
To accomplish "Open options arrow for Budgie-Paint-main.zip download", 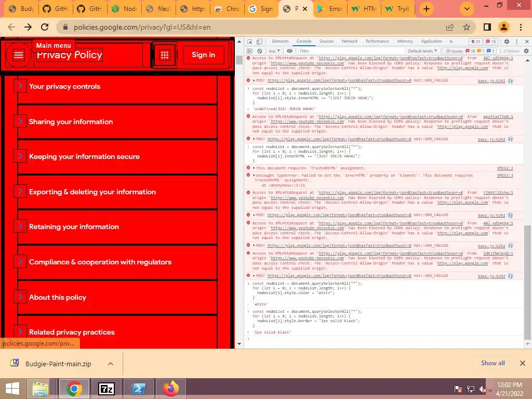I will [111, 364].
